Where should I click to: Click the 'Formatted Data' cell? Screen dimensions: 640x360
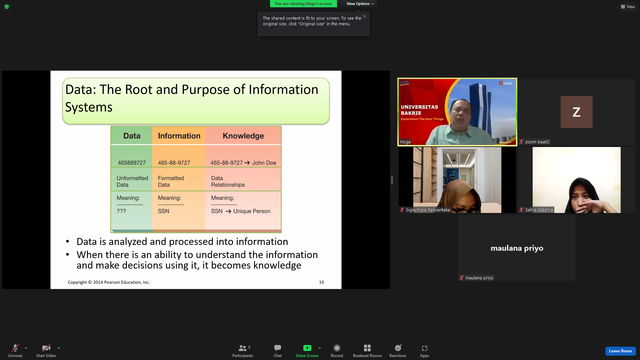171,181
